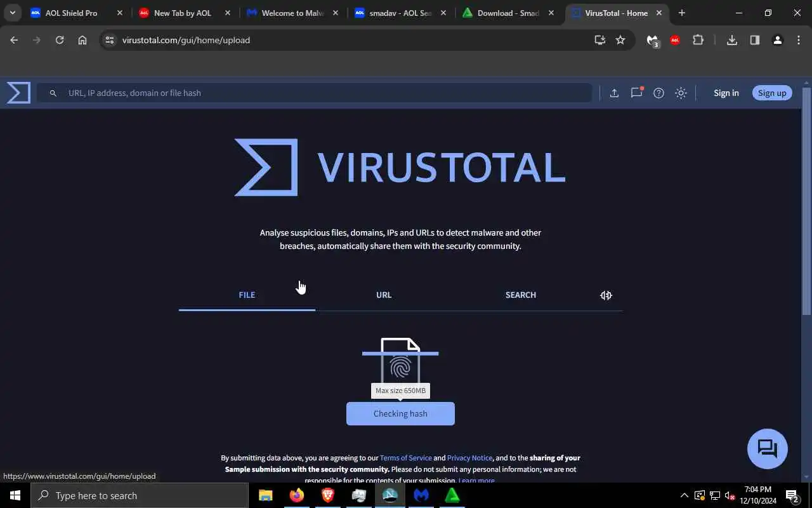Screen dimensions: 812x508
Task: Open the Windows Start button
Action: coord(15,495)
